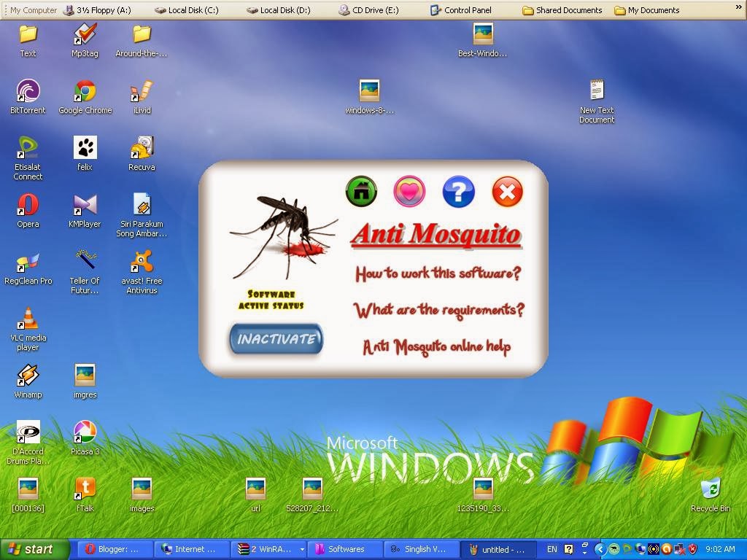Click the mosquito tray icon
Image resolution: width=747 pixels, height=560 pixels.
click(614, 550)
